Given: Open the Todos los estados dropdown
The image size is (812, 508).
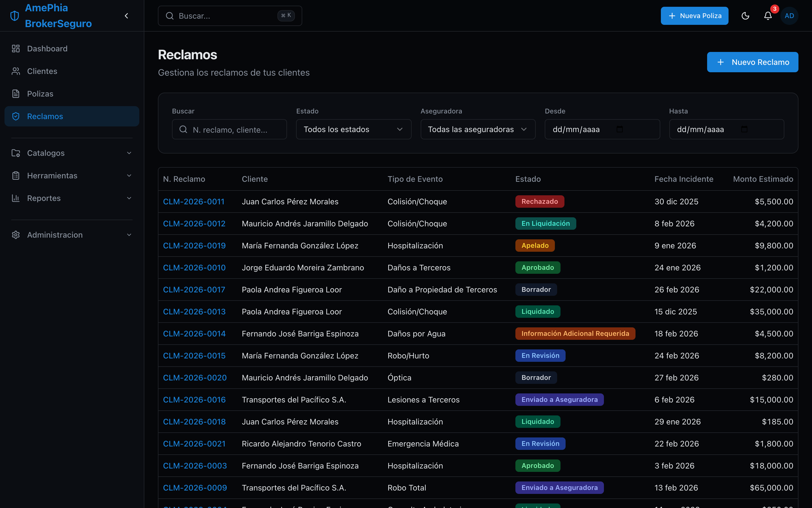Looking at the screenshot, I should coord(354,129).
